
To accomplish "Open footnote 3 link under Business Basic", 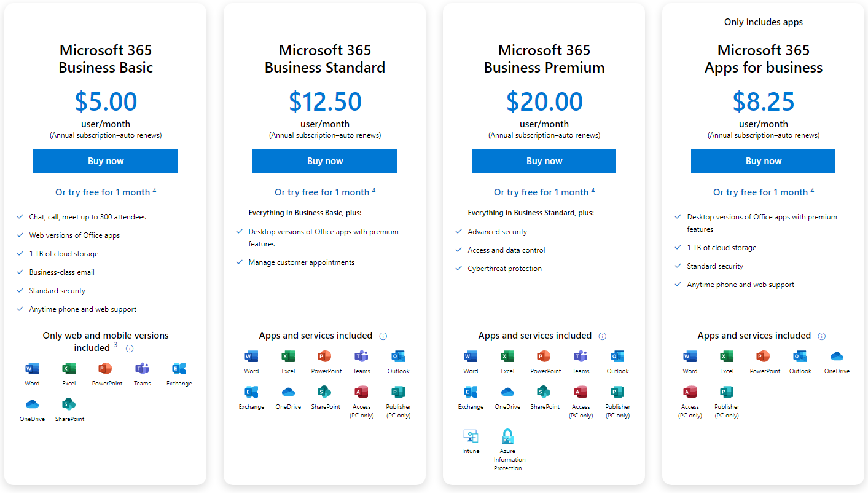I will click(x=115, y=345).
